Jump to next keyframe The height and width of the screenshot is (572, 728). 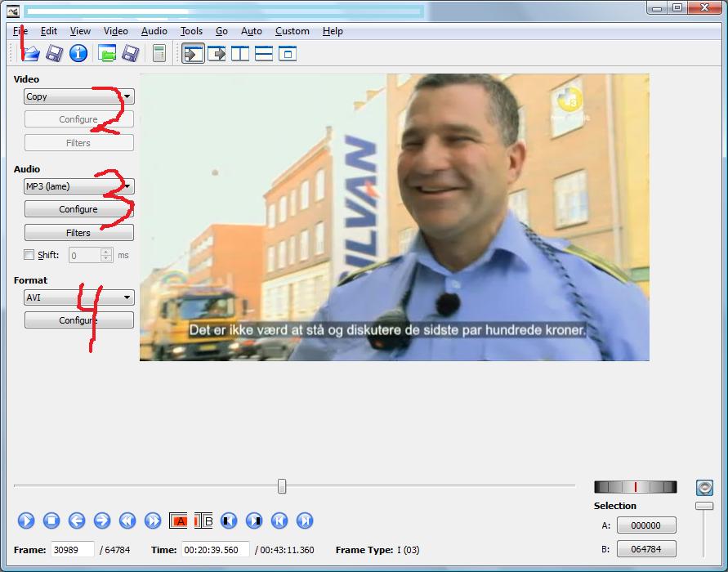click(x=153, y=521)
